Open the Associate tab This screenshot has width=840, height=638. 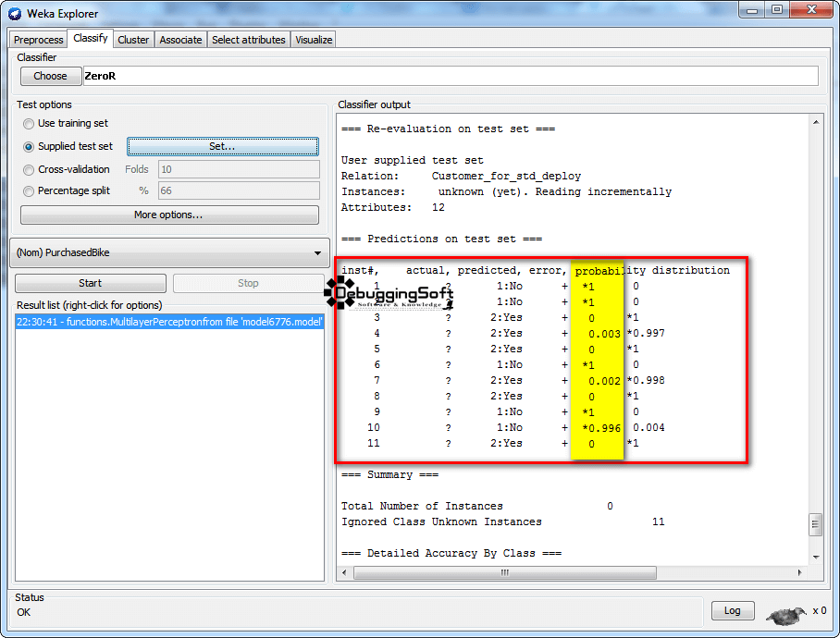(180, 40)
